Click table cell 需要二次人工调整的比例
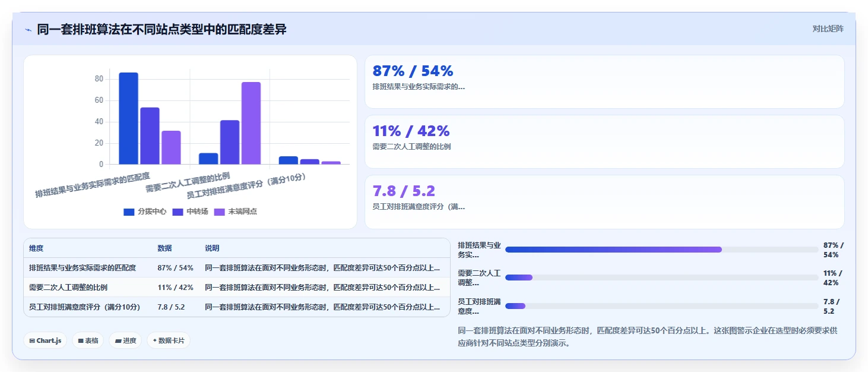868x372 pixels. pyautogui.click(x=68, y=288)
